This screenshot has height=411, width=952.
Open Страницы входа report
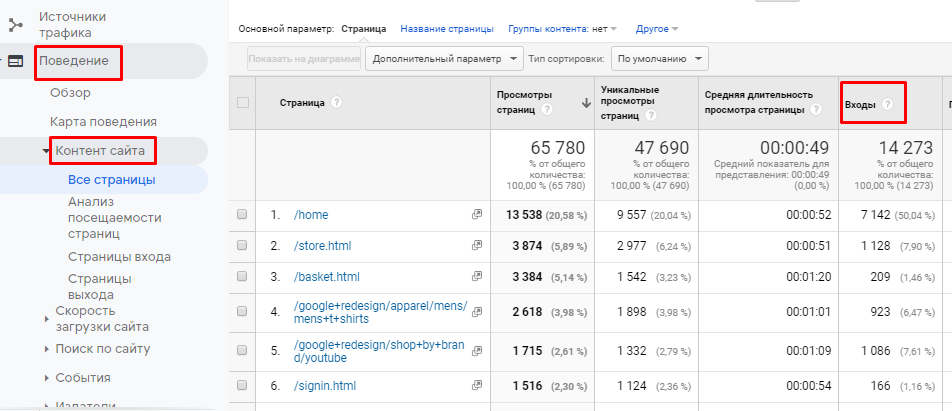click(x=119, y=257)
